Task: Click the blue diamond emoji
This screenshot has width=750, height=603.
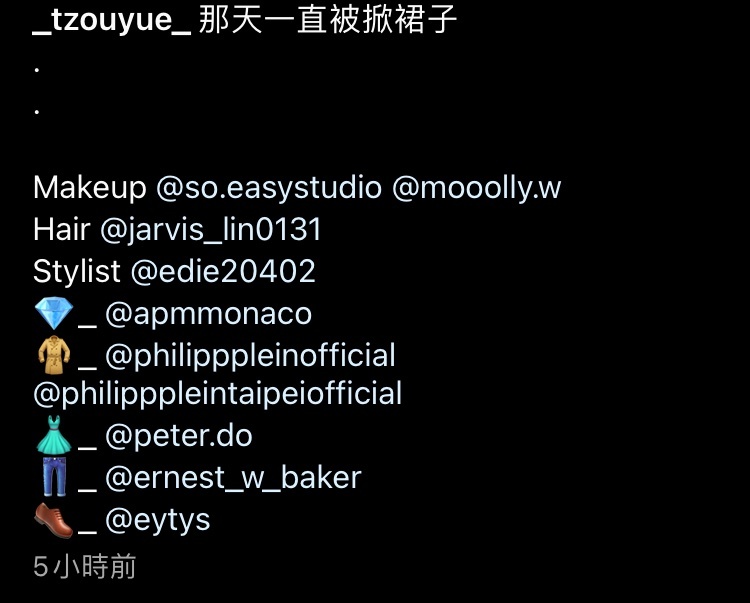Action: click(54, 313)
